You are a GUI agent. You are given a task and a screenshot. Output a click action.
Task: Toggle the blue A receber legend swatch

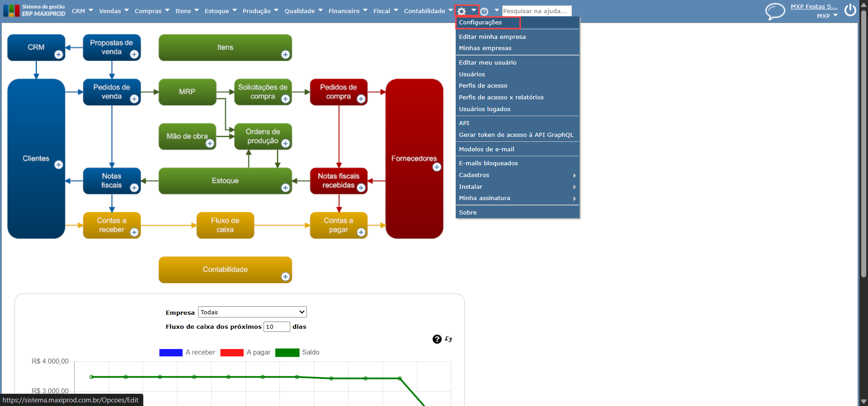tap(171, 352)
